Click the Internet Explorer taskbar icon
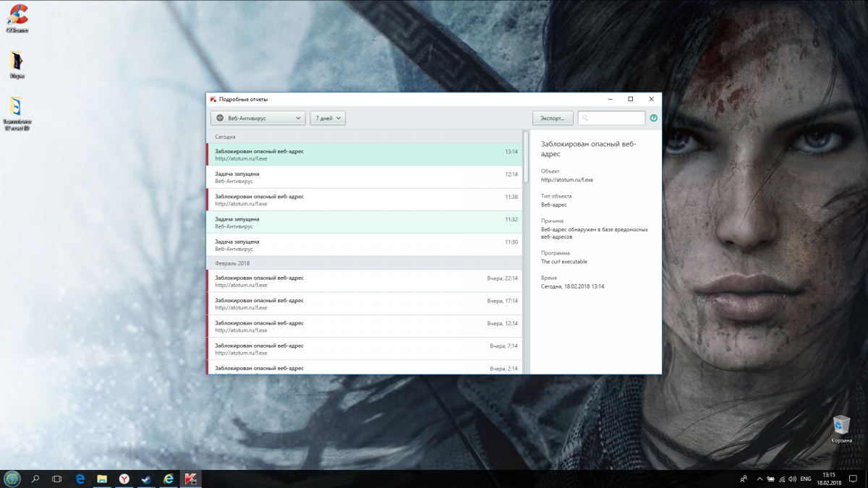 (169, 479)
